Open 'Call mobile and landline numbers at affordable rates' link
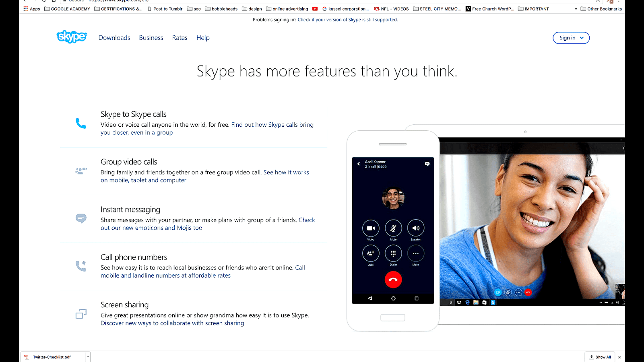This screenshot has height=362, width=644. coord(203,271)
